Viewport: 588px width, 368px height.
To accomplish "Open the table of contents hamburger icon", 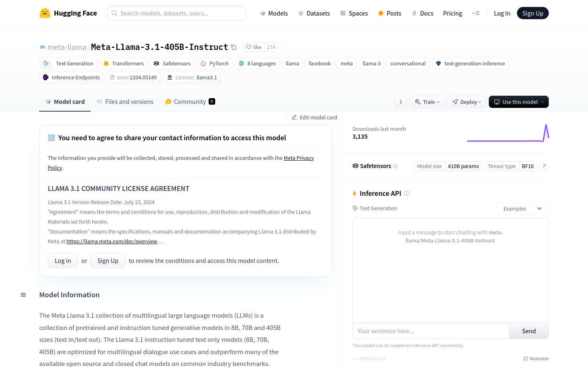I will (23, 295).
